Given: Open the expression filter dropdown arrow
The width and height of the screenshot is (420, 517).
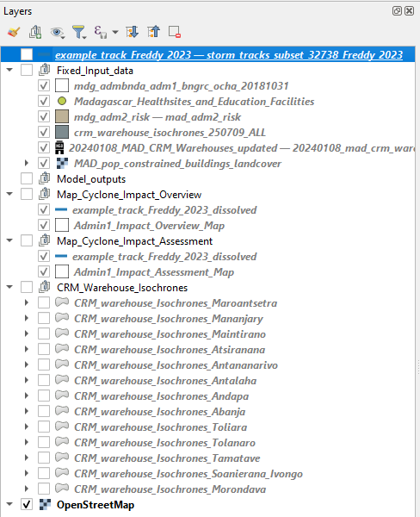Looking at the screenshot, I should point(115,33).
